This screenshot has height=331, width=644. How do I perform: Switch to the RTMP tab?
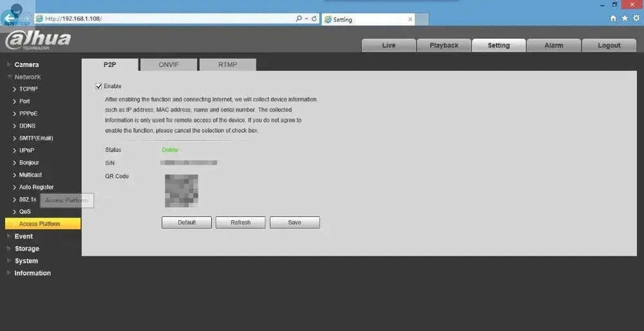click(227, 64)
